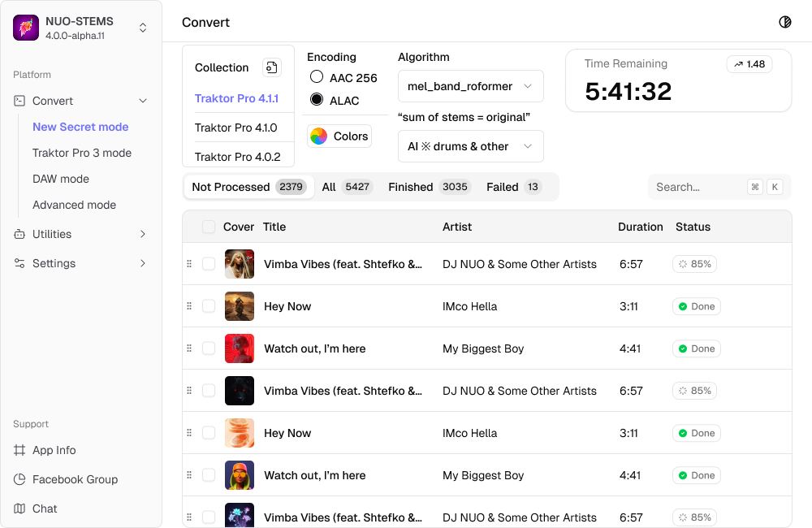Click the green Done check in first Hey Now row
Image resolution: width=812 pixels, height=528 pixels.
pyautogui.click(x=683, y=306)
